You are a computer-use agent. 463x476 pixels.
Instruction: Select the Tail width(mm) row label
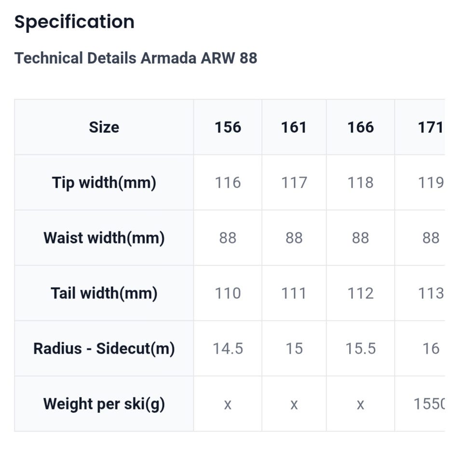104,293
